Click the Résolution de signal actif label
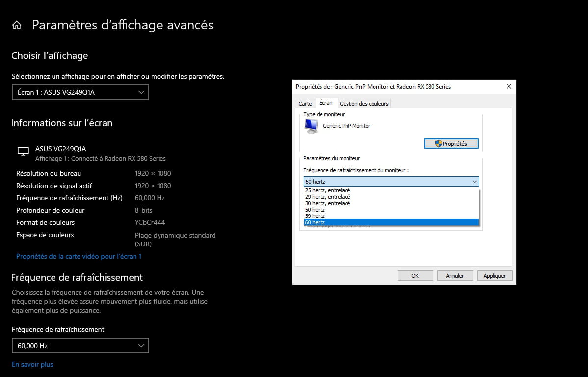 (54, 186)
